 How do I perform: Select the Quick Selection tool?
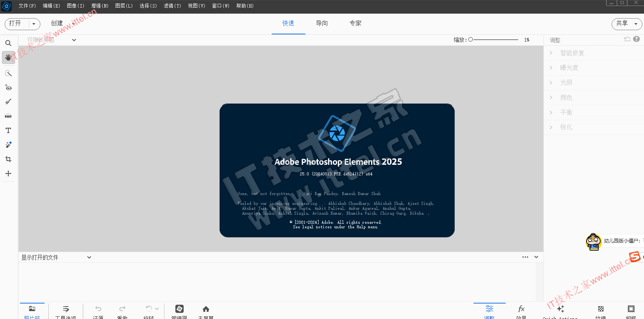point(8,73)
